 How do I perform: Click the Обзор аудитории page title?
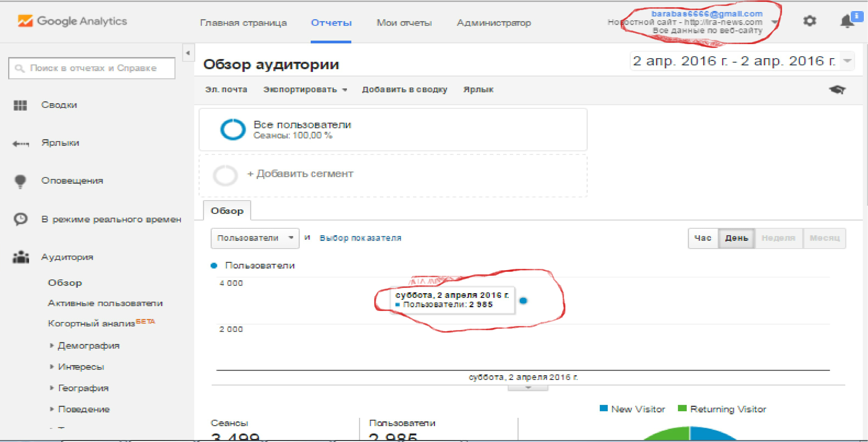[x=271, y=64]
